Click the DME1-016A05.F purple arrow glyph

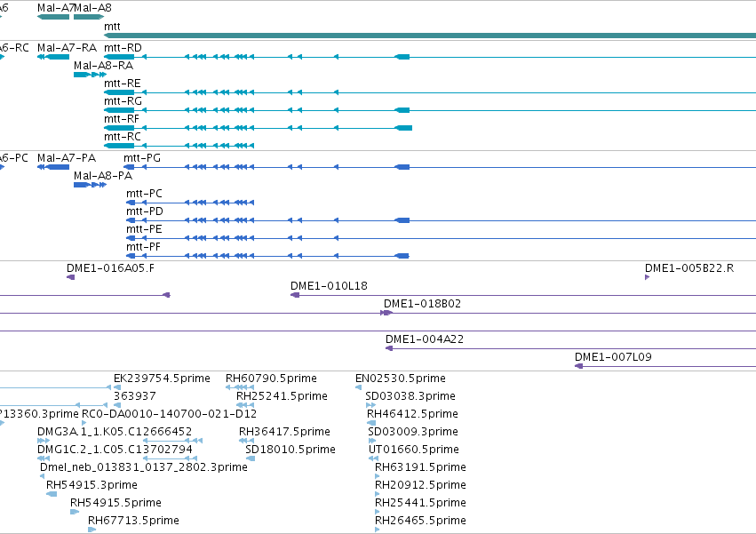(70, 277)
